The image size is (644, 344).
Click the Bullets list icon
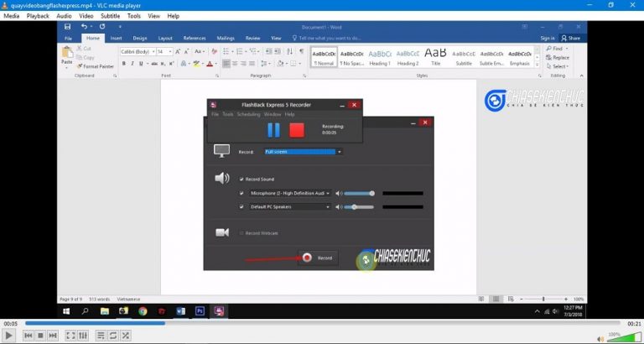click(226, 51)
